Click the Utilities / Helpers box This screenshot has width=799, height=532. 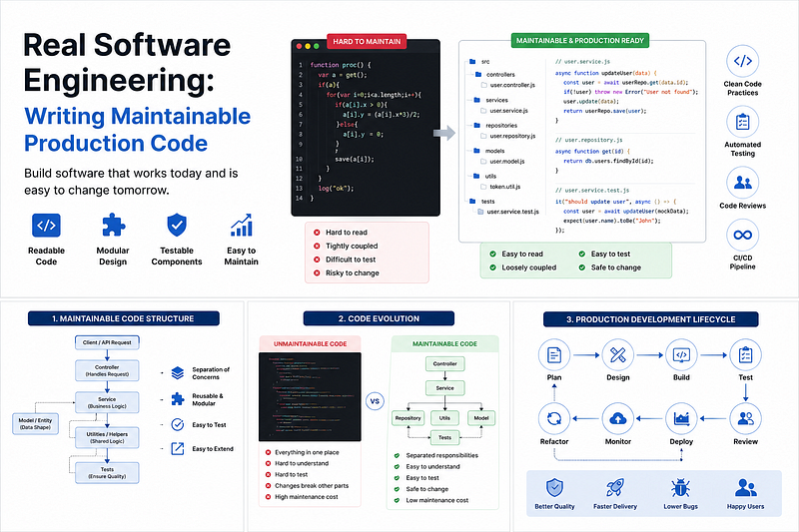[107, 438]
